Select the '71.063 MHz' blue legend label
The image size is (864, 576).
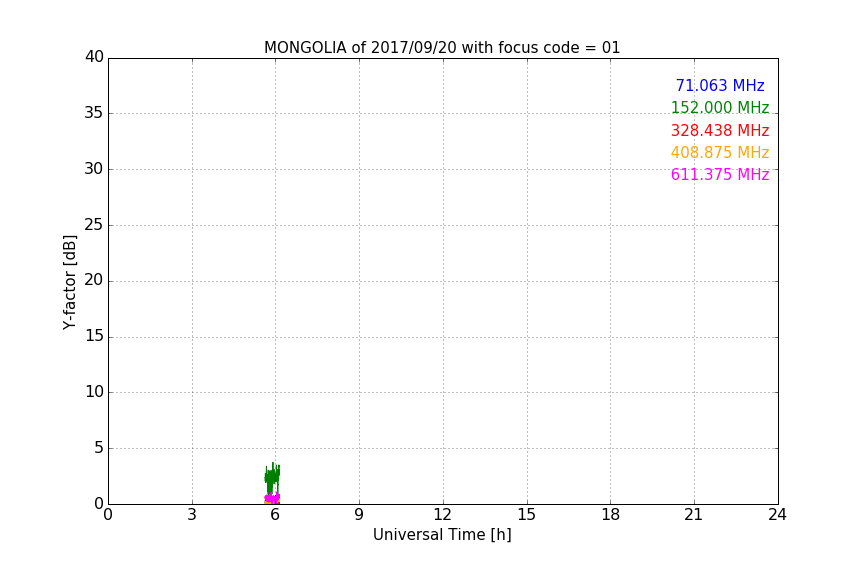click(720, 85)
